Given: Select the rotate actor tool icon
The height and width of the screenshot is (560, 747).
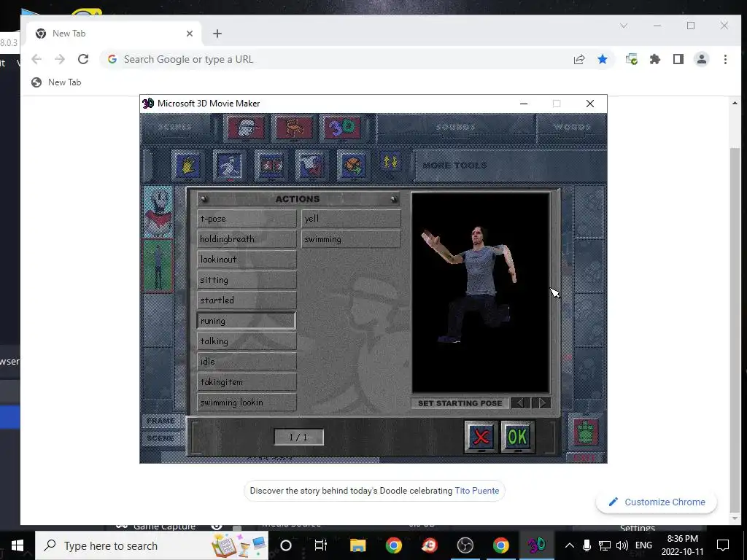Looking at the screenshot, I should 352,166.
